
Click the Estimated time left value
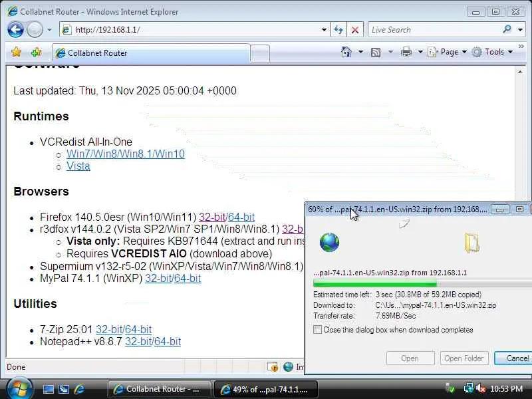(428, 295)
